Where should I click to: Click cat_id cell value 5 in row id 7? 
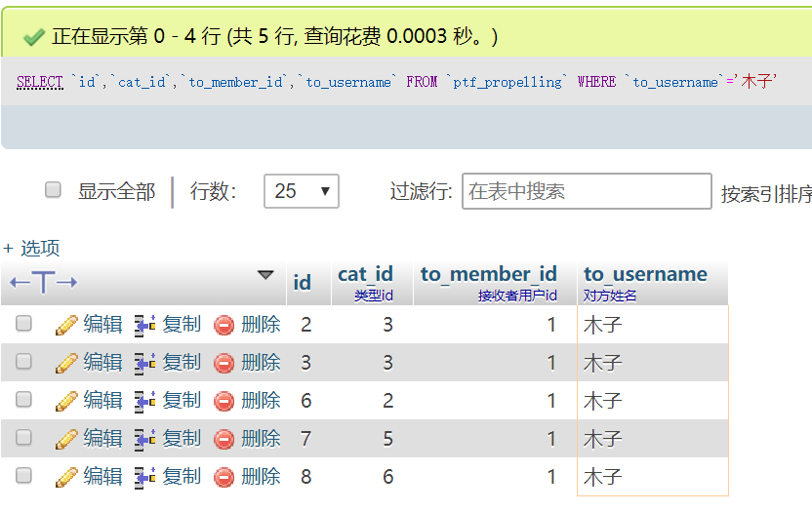[x=387, y=439]
